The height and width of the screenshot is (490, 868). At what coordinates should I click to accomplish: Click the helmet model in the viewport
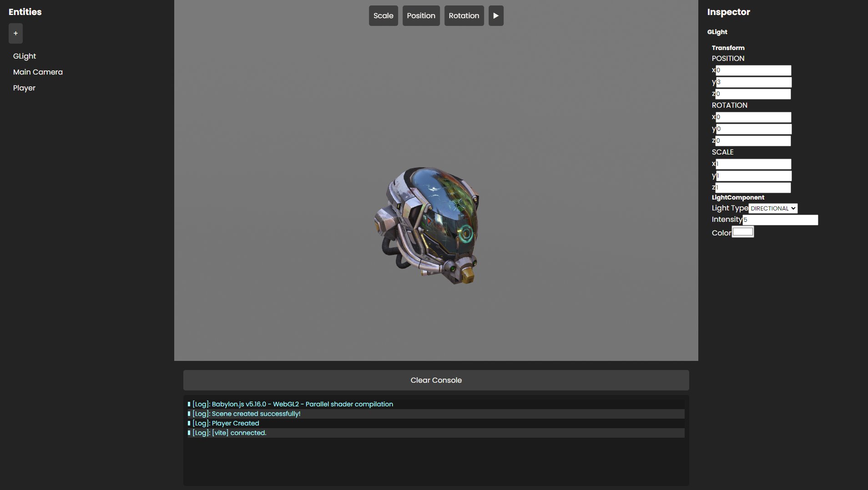pos(427,225)
